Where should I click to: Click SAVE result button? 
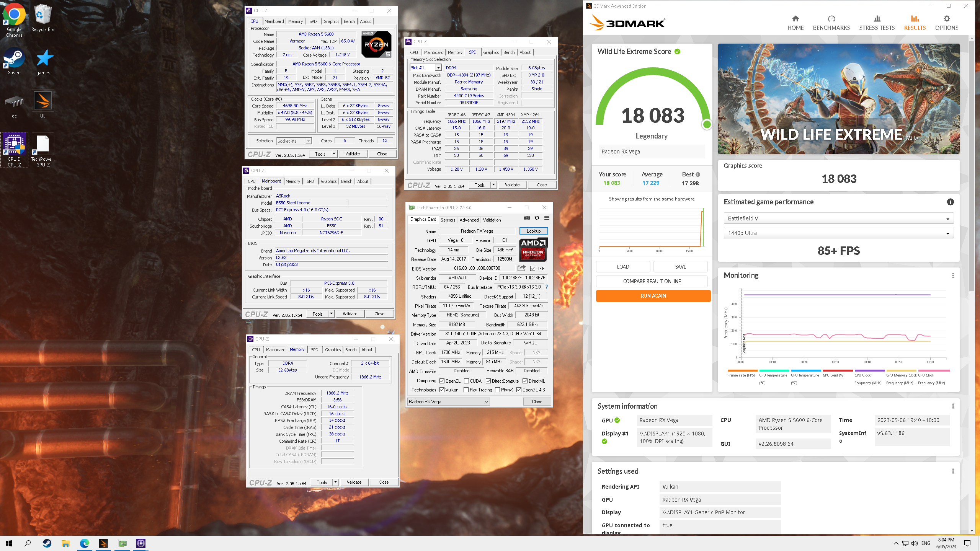tap(680, 267)
